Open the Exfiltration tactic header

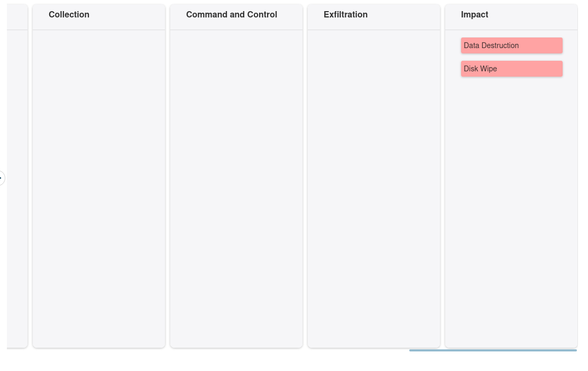(x=345, y=15)
